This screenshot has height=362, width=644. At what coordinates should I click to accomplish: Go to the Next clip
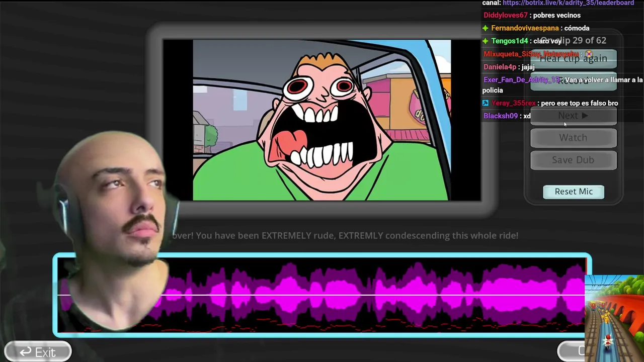pyautogui.click(x=574, y=116)
